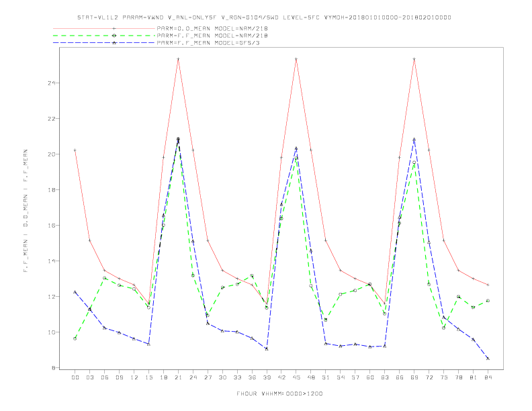Click red line peak point at hour 69

(414, 59)
